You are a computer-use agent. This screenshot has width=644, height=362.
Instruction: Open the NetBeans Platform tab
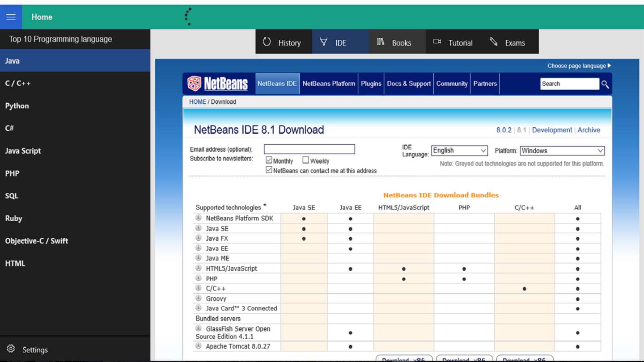tap(329, 84)
